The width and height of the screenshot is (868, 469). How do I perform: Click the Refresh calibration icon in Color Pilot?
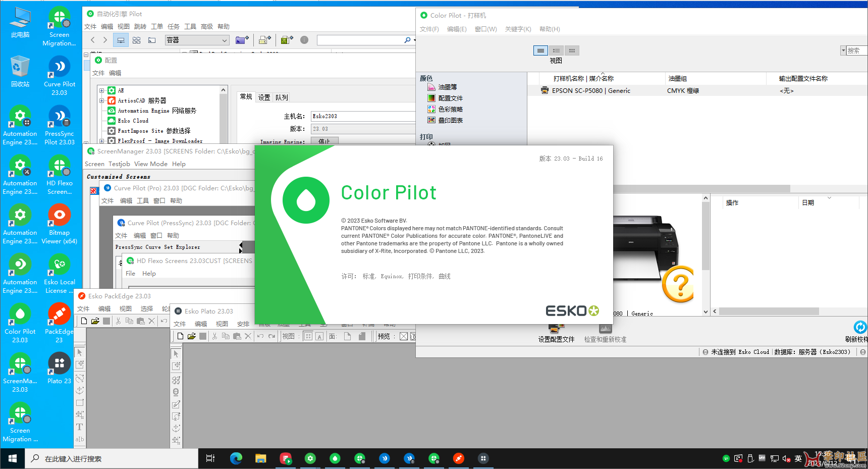(860, 327)
